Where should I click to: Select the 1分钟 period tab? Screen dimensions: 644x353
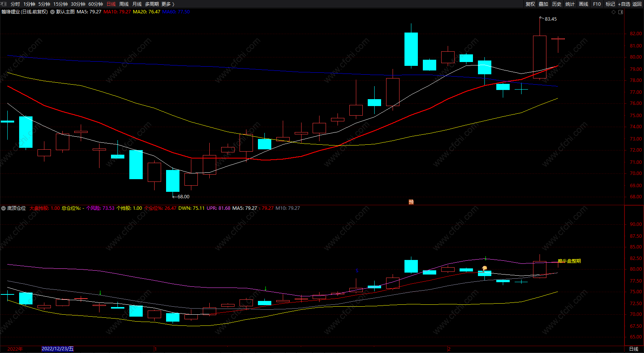29,4
